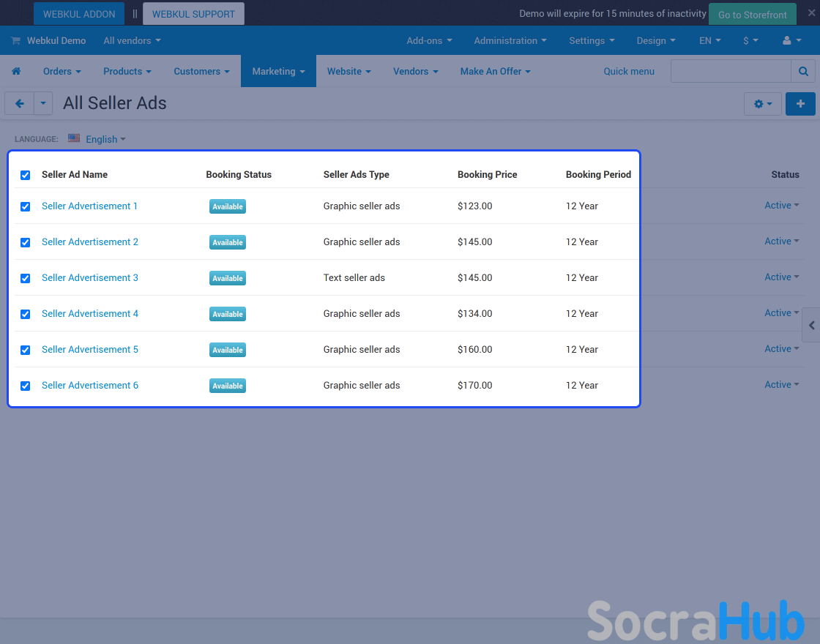The width and height of the screenshot is (820, 644).
Task: Click the home icon in navigation bar
Action: point(16,71)
